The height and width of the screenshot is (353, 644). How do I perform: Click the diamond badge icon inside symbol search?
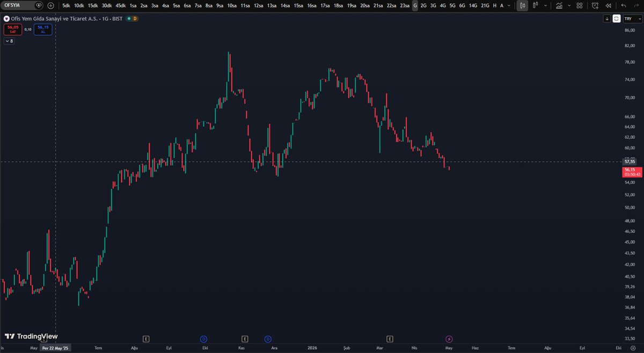coord(38,5)
